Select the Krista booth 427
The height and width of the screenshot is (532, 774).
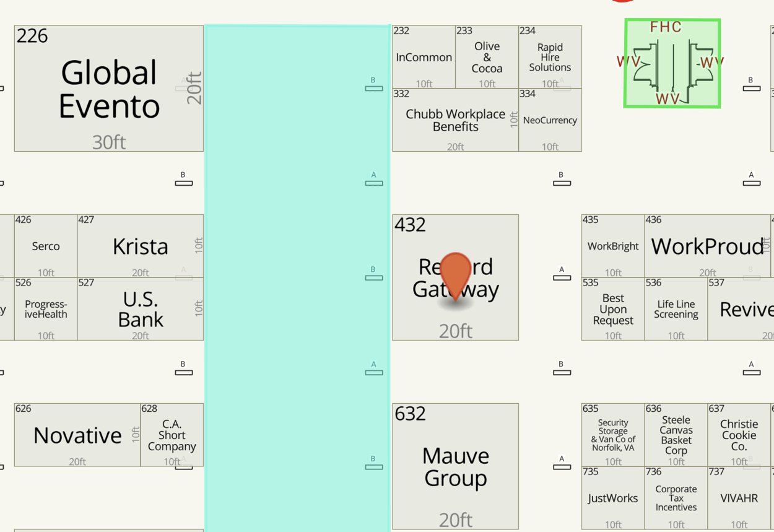[140, 246]
